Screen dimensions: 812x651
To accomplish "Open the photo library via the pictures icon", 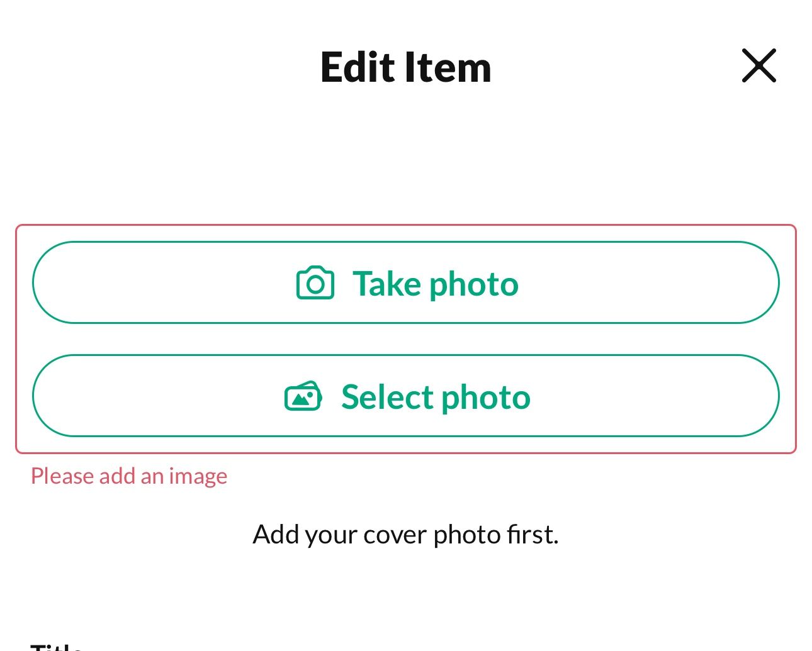I will pos(303,396).
